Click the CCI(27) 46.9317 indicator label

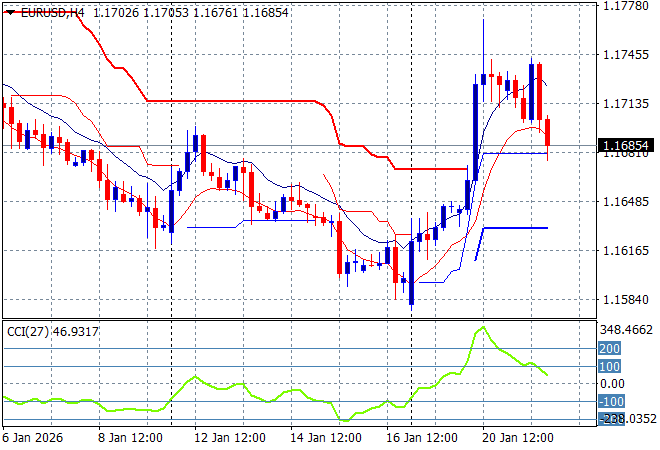(53, 332)
